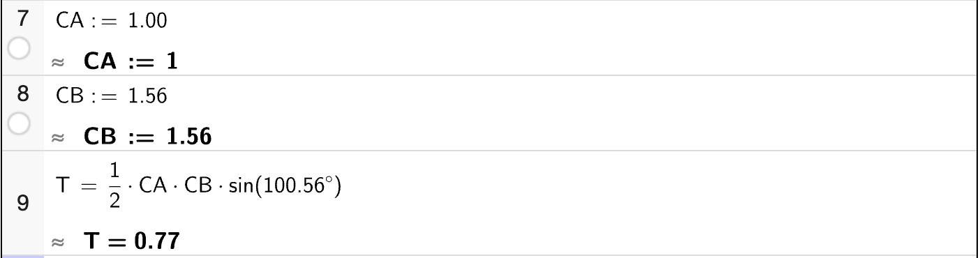Click the approximate symbol in row 8 output

click(x=57, y=139)
